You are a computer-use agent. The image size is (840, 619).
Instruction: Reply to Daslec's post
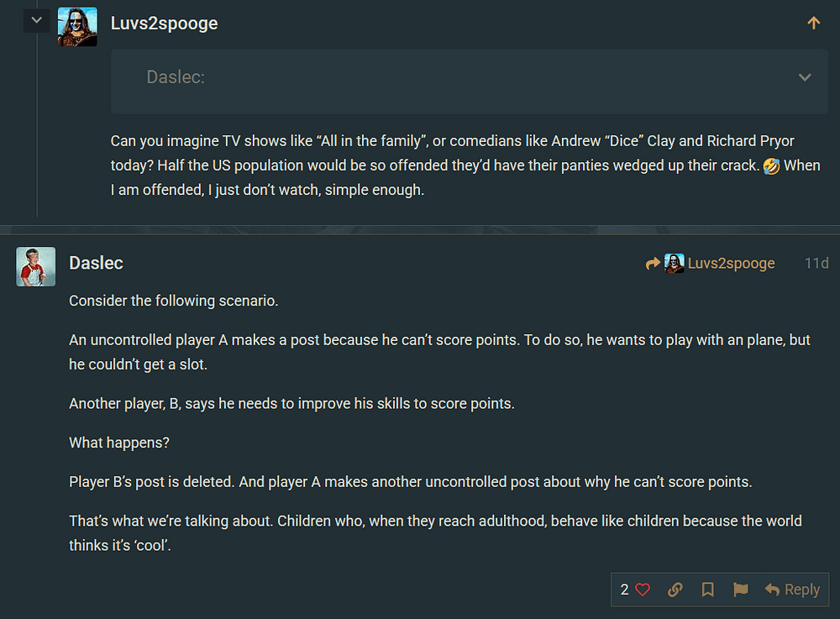792,590
